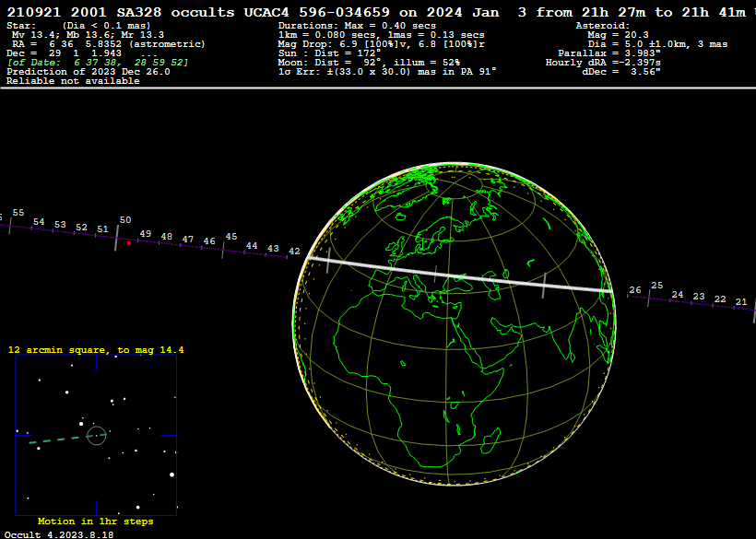Click minute marker 21 on the path
Viewport: 756px width, 539px height.
[x=741, y=302]
